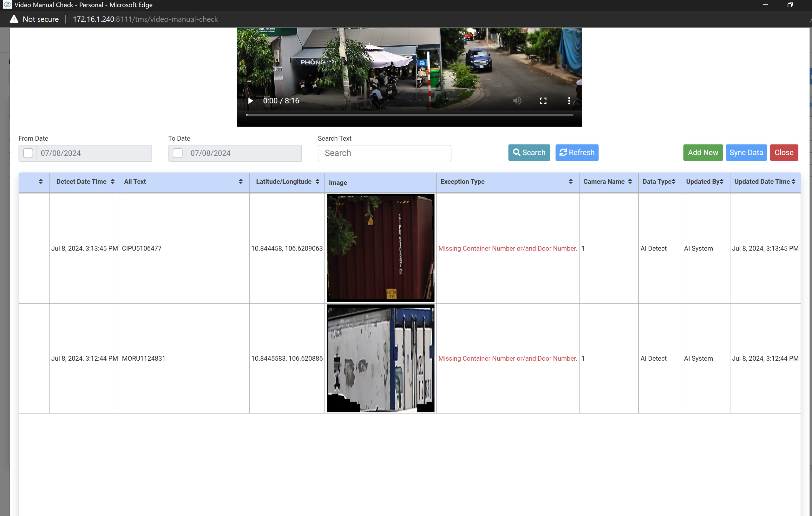Click the Sync Data button
Viewport: 812px width, 516px height.
[746, 152]
